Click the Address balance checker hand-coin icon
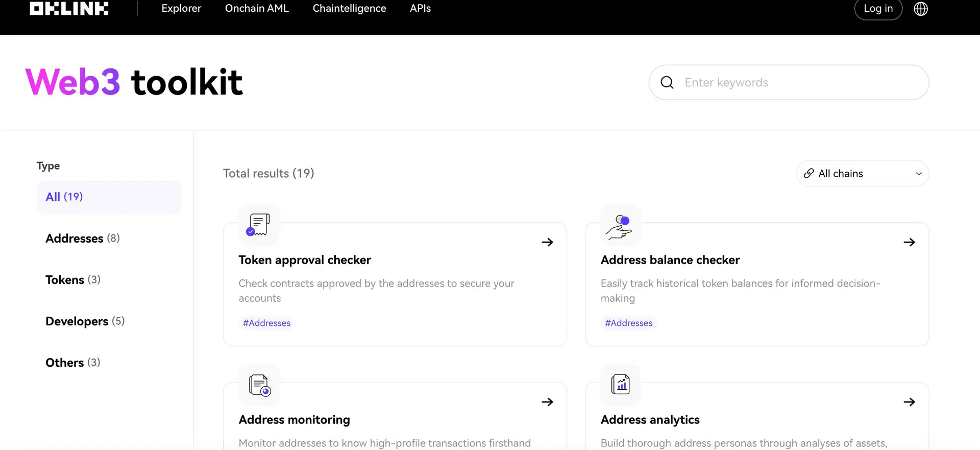Screen dimensions: 980x450 coord(620,226)
